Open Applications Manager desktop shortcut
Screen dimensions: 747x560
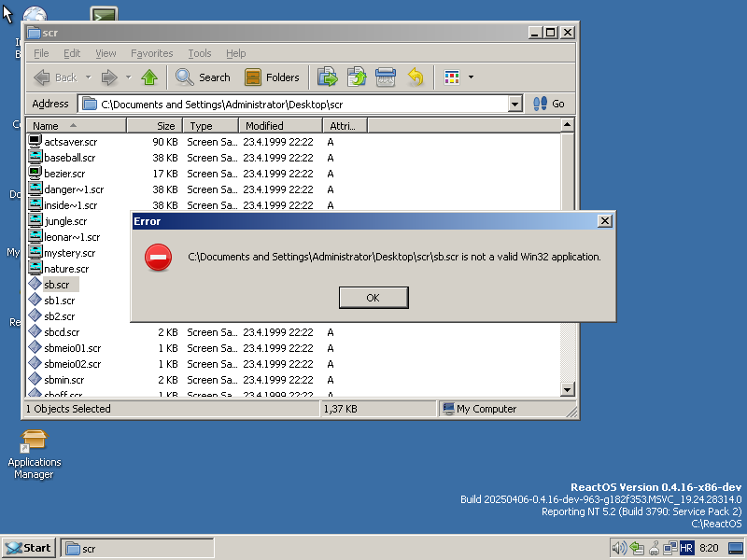(x=34, y=454)
